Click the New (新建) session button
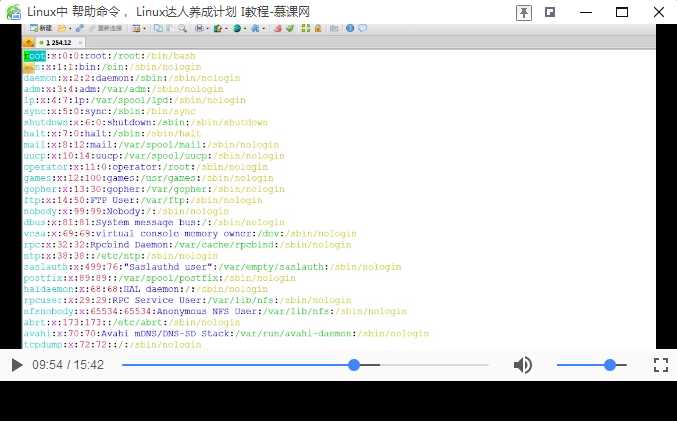 pyautogui.click(x=41, y=29)
